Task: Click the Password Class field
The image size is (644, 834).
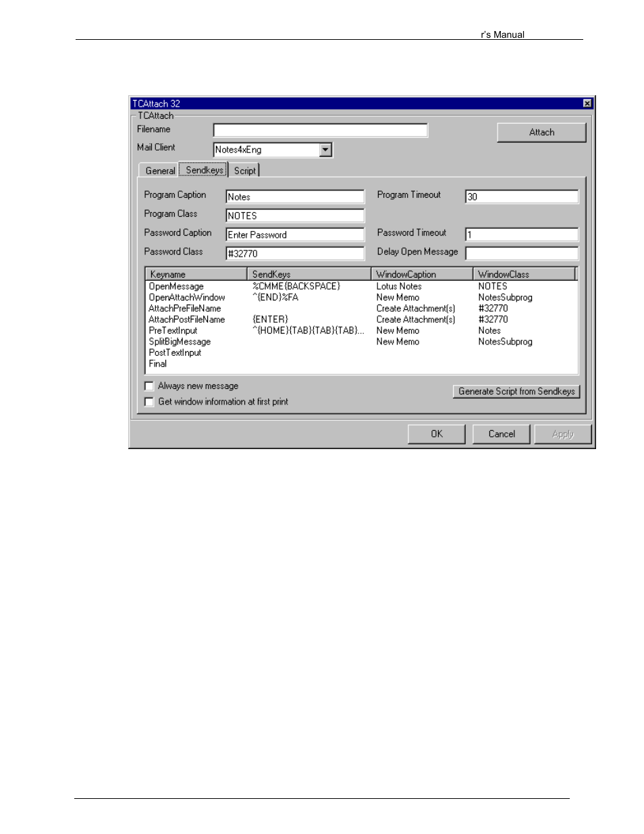Action: click(x=294, y=253)
